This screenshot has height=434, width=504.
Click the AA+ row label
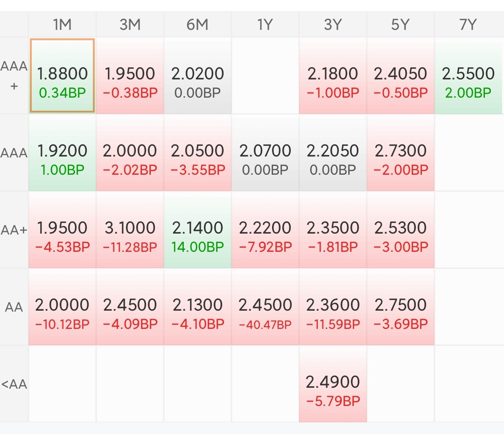tap(14, 230)
